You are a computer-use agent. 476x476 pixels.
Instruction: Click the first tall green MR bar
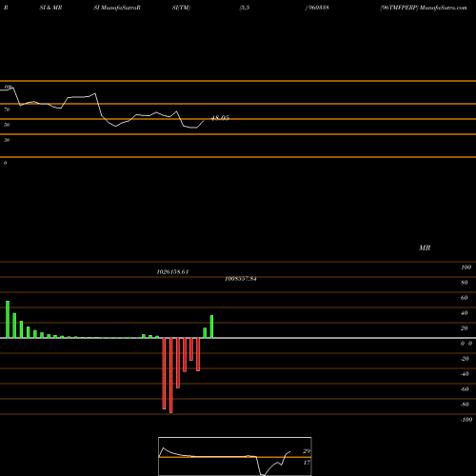[8, 320]
